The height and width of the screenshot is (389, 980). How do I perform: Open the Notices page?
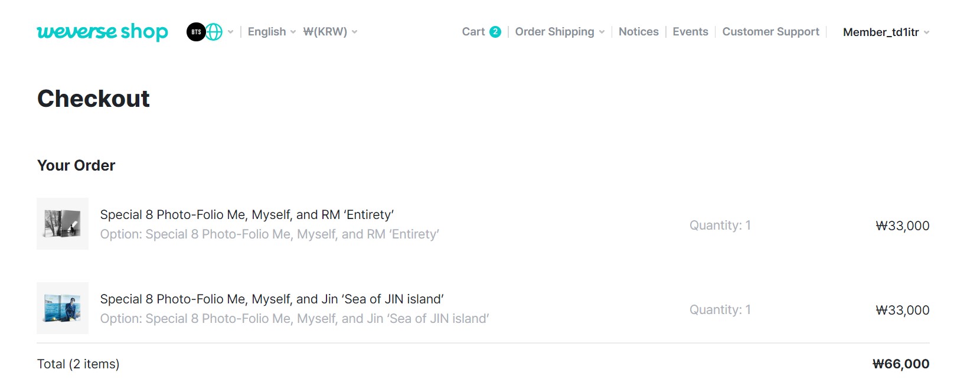(638, 32)
